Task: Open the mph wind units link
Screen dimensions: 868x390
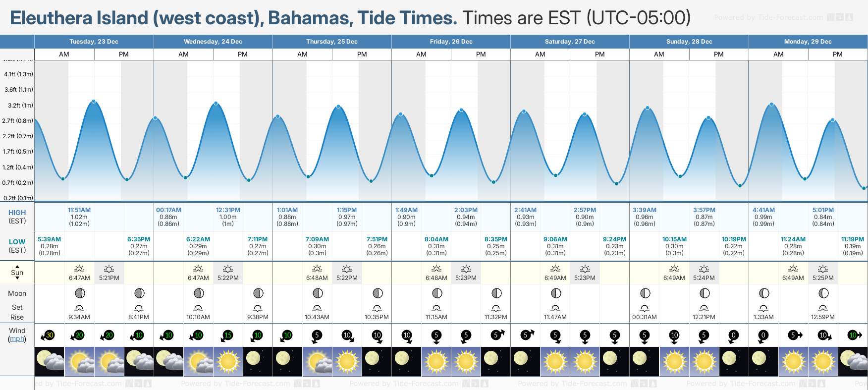Action: pos(17,339)
